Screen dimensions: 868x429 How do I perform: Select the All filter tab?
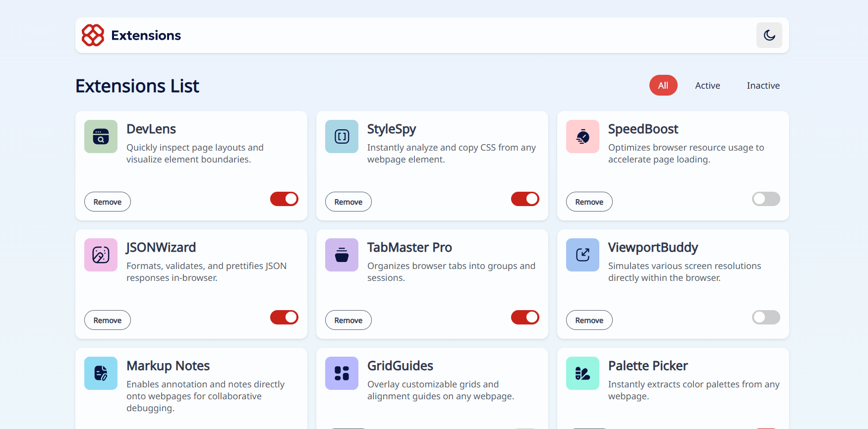663,85
